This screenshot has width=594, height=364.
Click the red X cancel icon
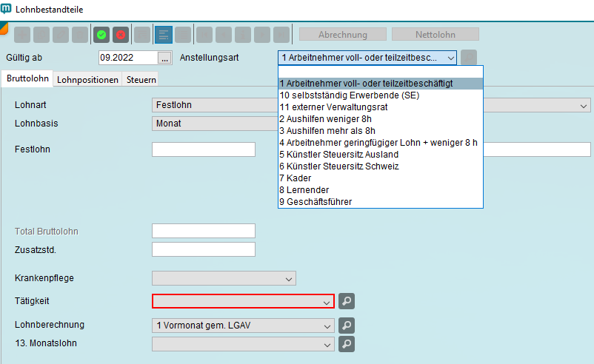(121, 35)
